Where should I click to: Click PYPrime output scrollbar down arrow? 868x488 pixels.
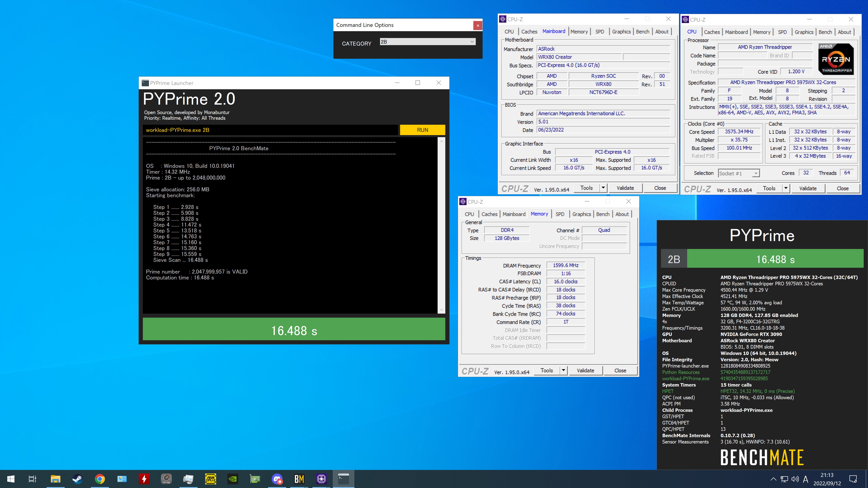441,310
